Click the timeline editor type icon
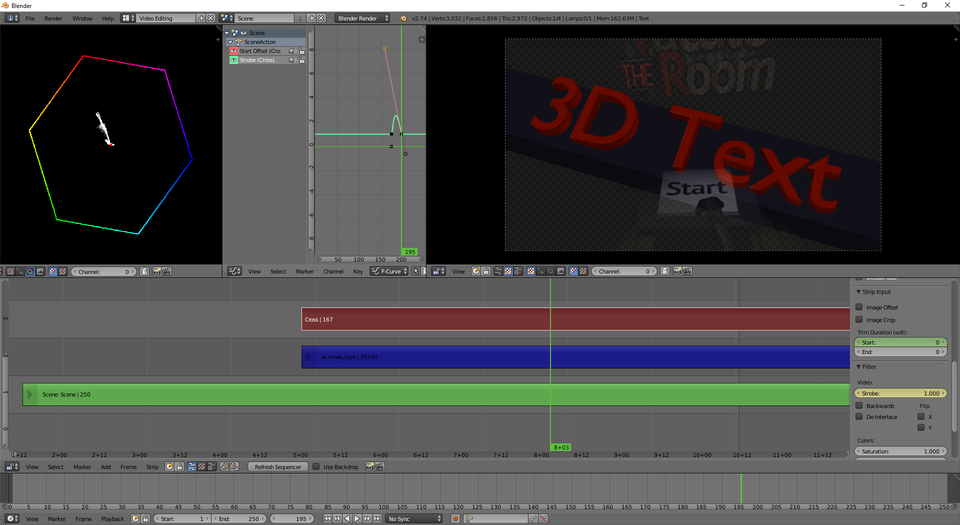This screenshot has height=525, width=960. tap(11, 519)
